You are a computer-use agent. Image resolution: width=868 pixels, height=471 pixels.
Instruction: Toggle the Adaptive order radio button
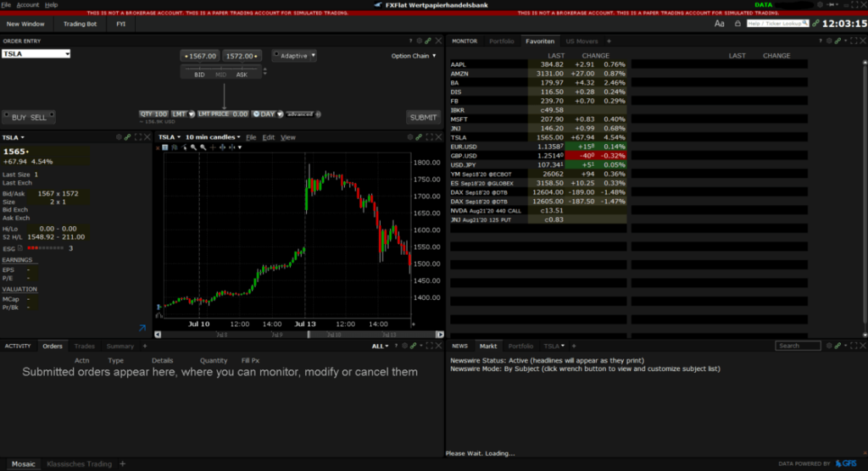pyautogui.click(x=276, y=55)
